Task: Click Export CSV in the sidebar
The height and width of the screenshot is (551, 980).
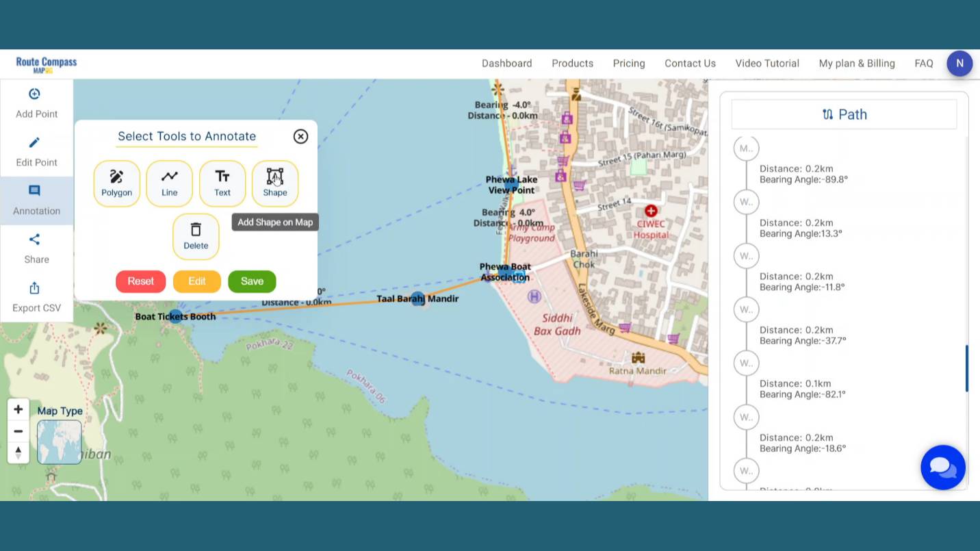Action: click(x=36, y=298)
